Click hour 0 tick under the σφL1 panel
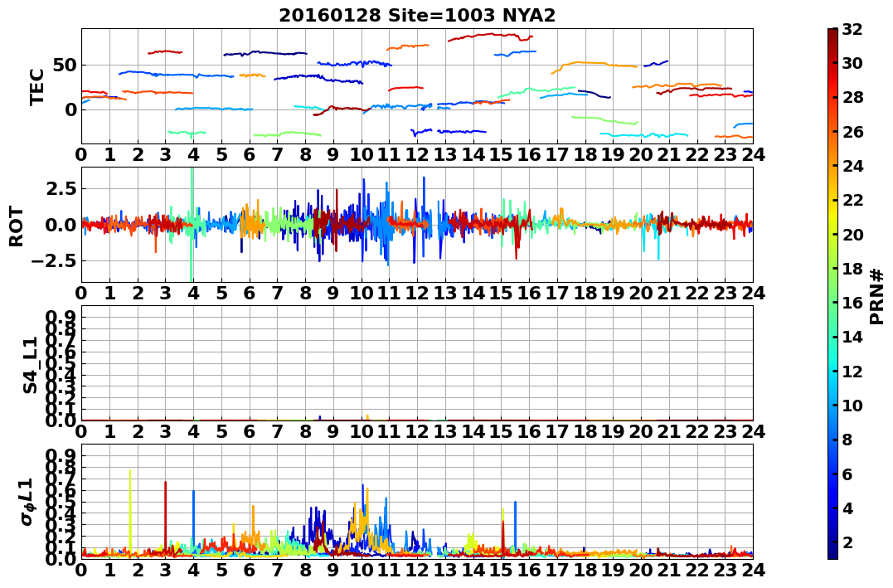Image resolution: width=893 pixels, height=588 pixels. pyautogui.click(x=81, y=571)
